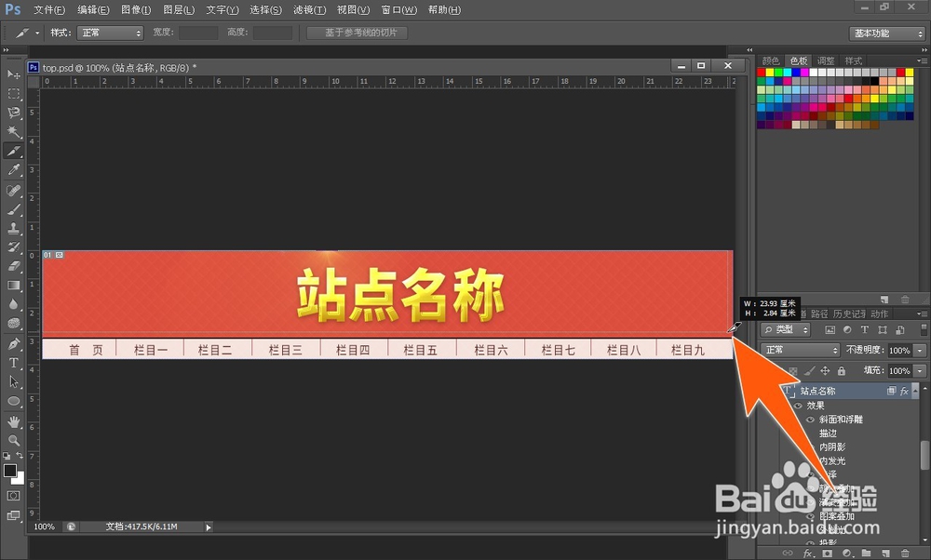
Task: Select the Horizontal Type tool
Action: point(14,363)
